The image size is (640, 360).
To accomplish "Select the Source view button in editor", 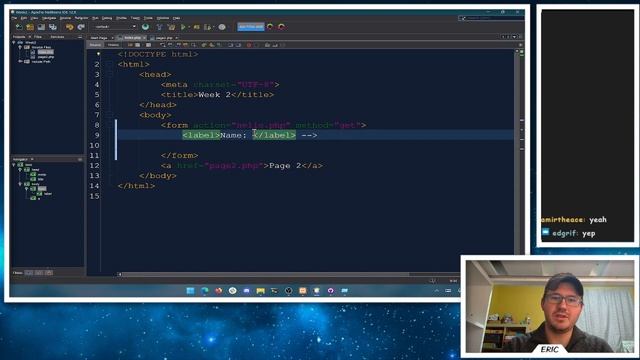I will click(95, 45).
